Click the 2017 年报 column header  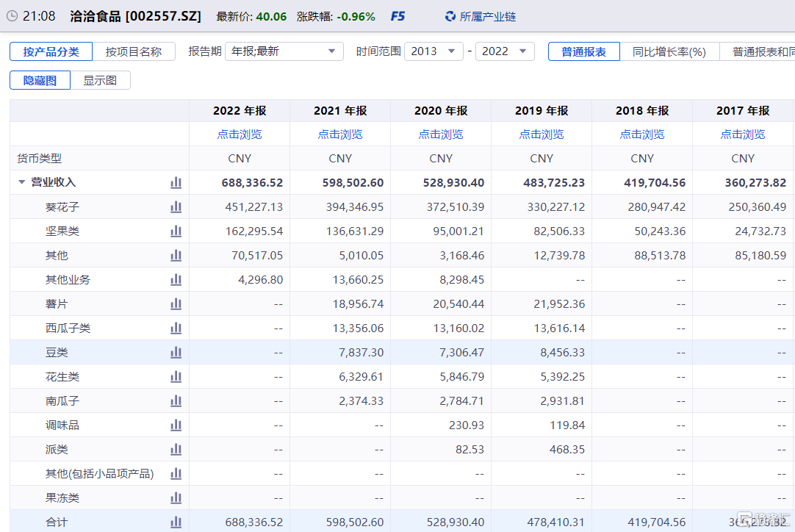pyautogui.click(x=743, y=110)
